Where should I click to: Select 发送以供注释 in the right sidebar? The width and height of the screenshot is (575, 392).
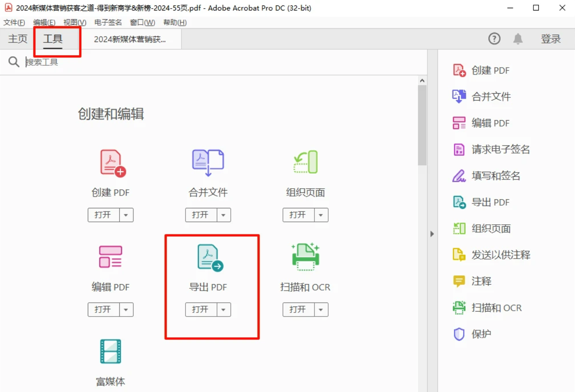491,255
